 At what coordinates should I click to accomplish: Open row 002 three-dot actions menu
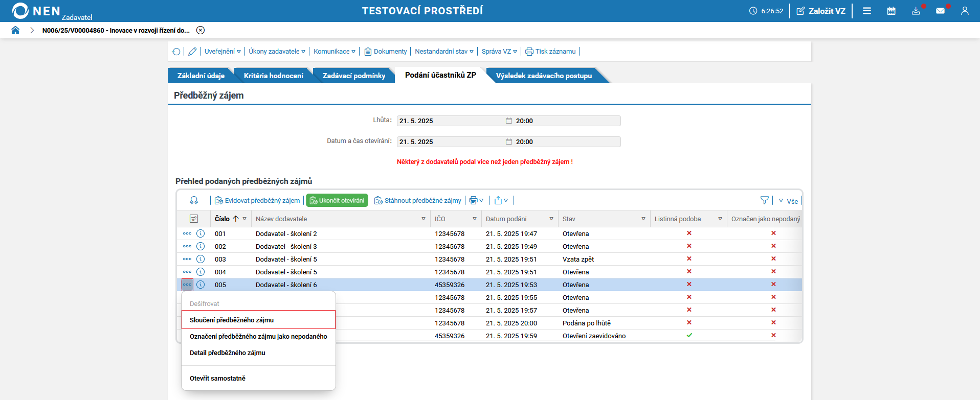point(187,246)
